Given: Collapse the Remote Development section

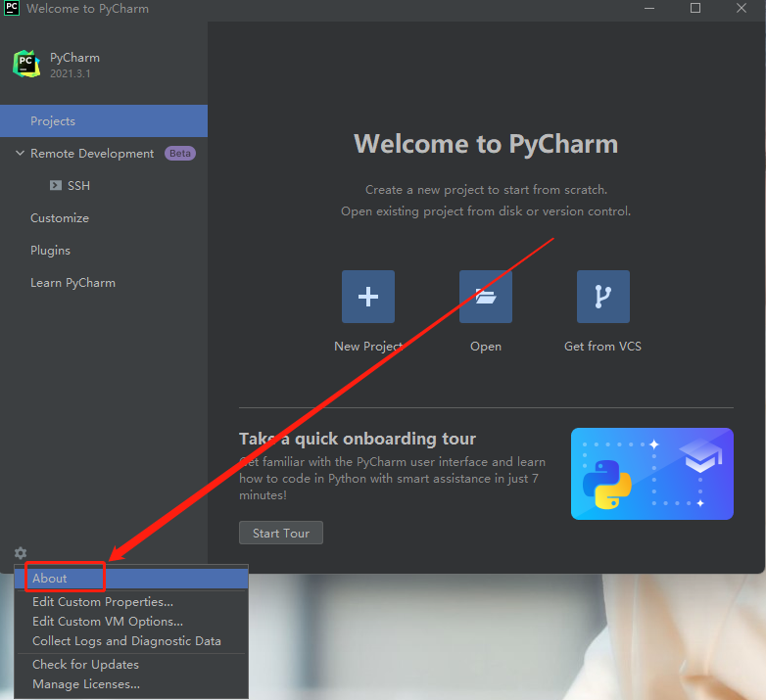Looking at the screenshot, I should (20, 154).
